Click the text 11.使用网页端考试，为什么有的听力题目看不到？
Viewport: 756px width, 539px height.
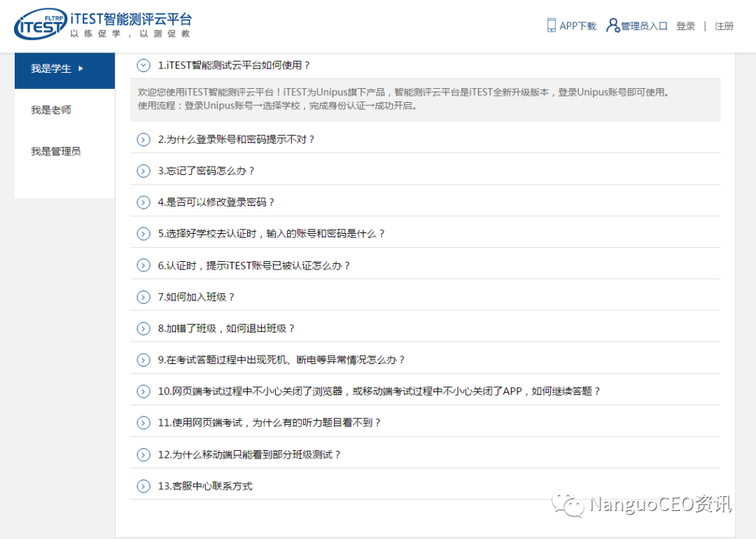coord(269,423)
